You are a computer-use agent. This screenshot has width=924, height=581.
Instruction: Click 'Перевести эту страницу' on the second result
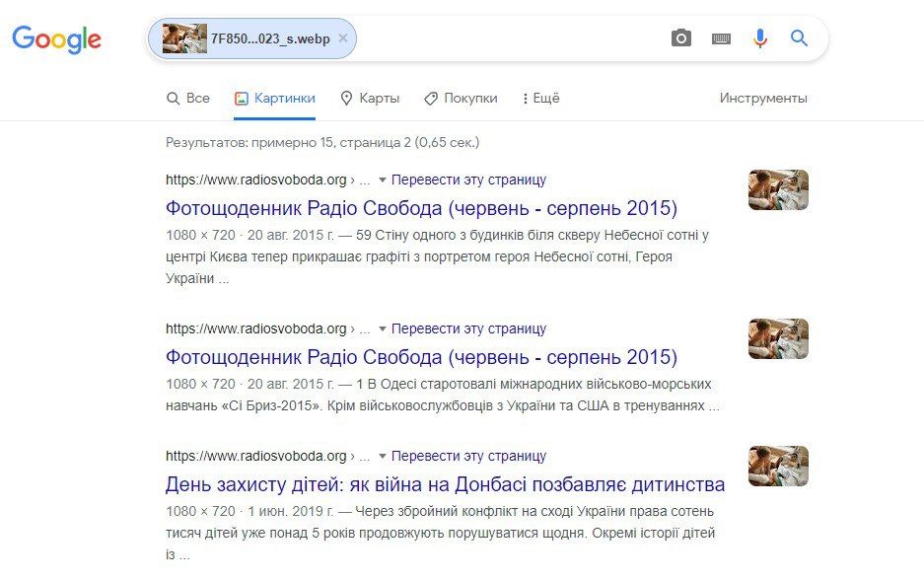coord(468,327)
